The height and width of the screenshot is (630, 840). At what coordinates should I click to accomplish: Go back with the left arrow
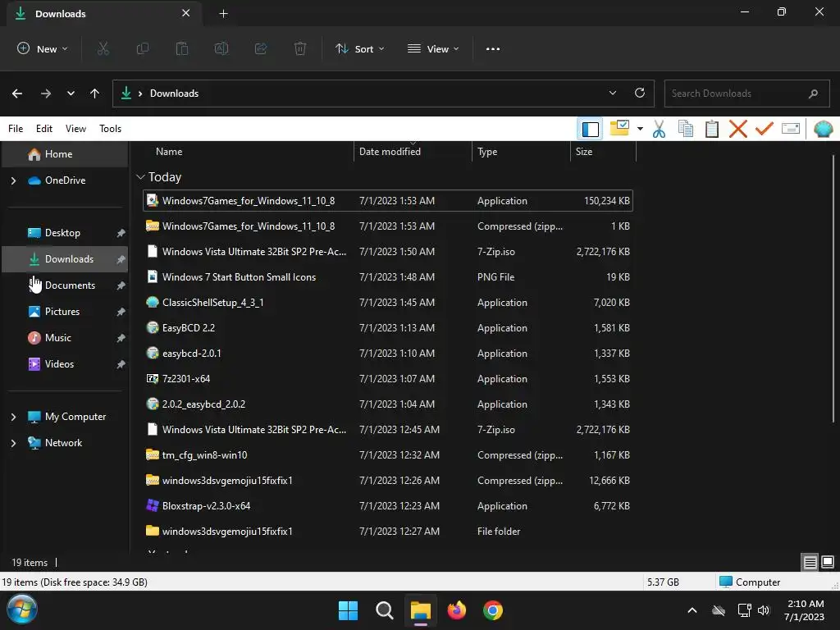coord(17,94)
